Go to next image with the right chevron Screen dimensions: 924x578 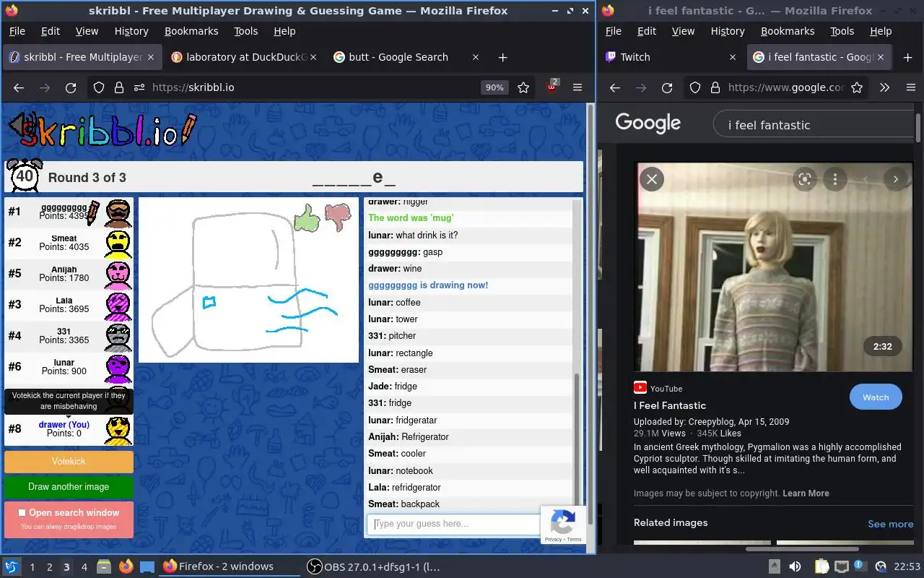(896, 178)
